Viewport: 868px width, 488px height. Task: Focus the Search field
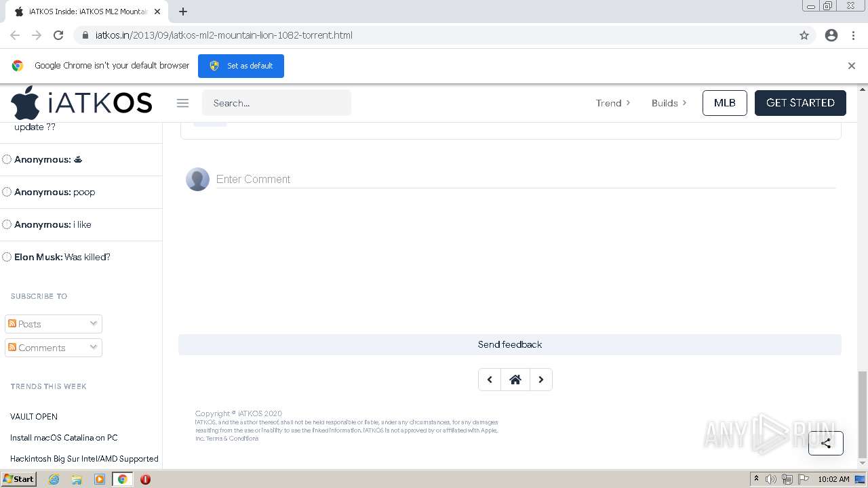pos(277,103)
